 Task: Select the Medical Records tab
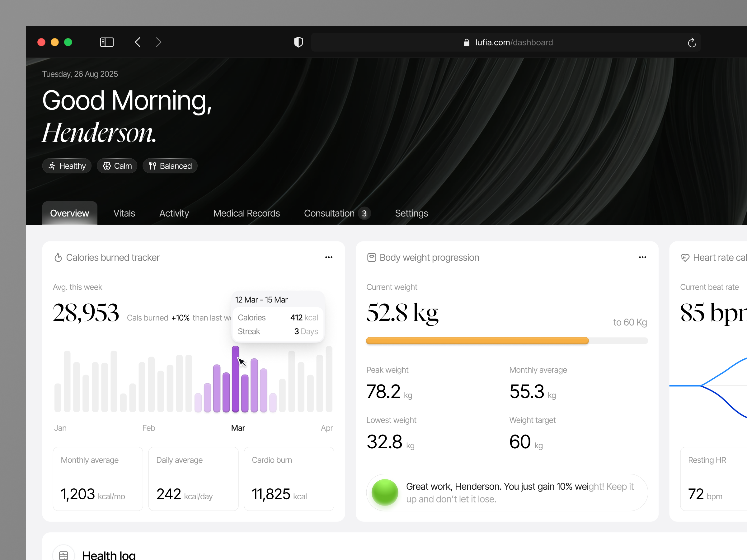coord(246,213)
